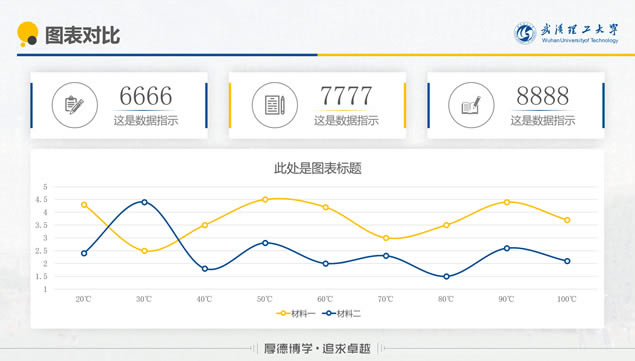
Task: Select the chart title 此处是图表标题
Action: 318,168
